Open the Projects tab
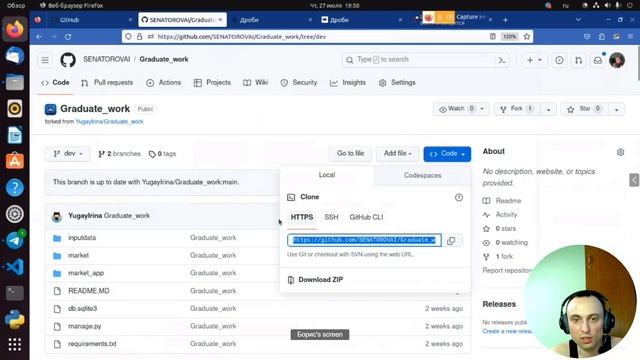The height and width of the screenshot is (360, 640). click(212, 82)
